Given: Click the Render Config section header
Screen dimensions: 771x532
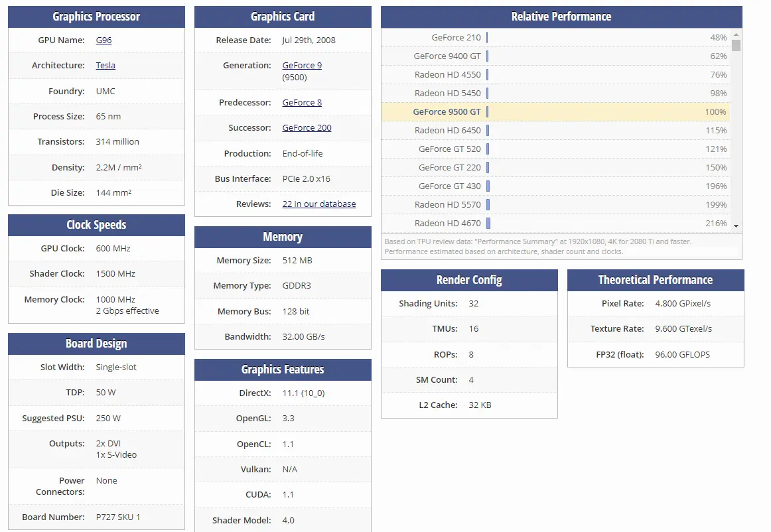Looking at the screenshot, I should point(469,280).
